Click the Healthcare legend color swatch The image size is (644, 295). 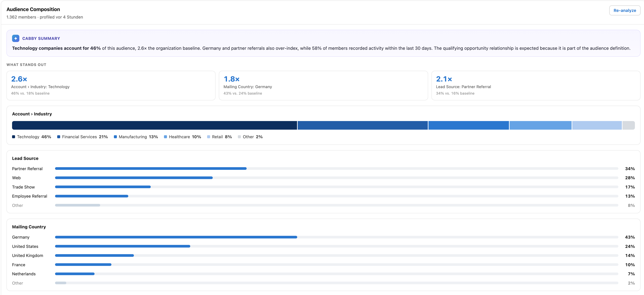tap(165, 137)
